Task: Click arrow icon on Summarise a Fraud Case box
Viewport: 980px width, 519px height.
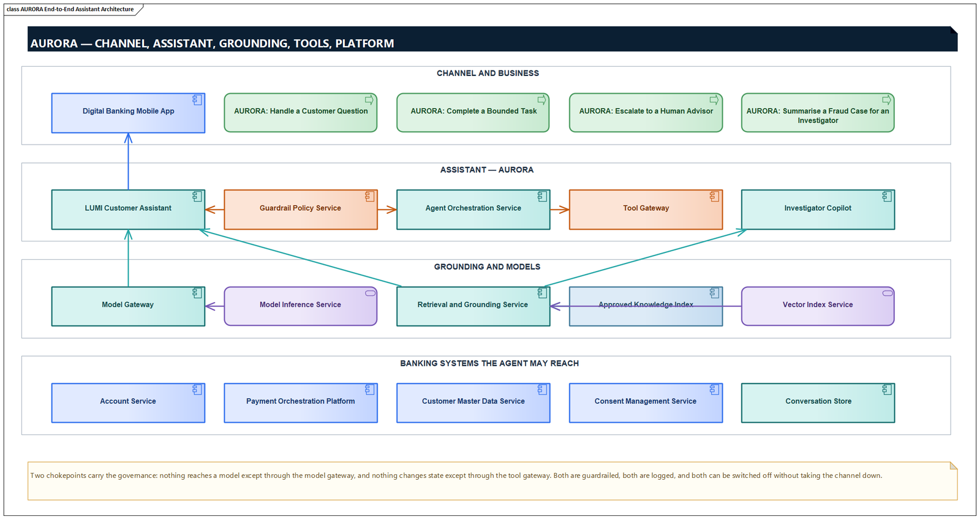Action: pyautogui.click(x=887, y=100)
